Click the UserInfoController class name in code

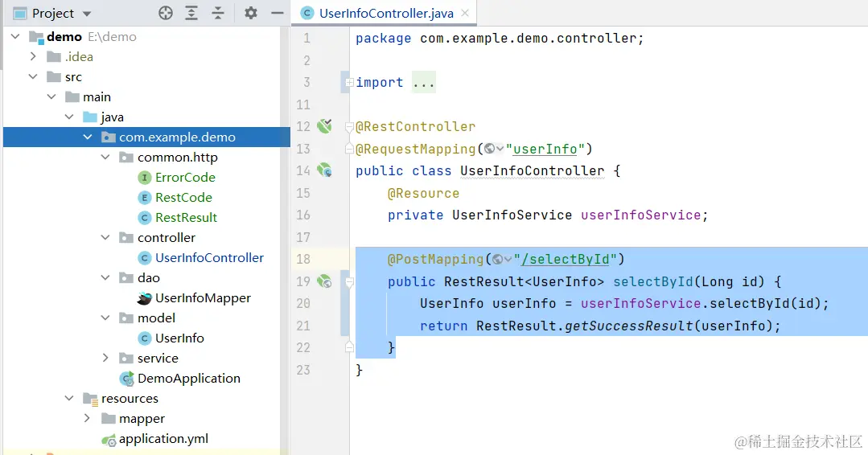(x=532, y=171)
